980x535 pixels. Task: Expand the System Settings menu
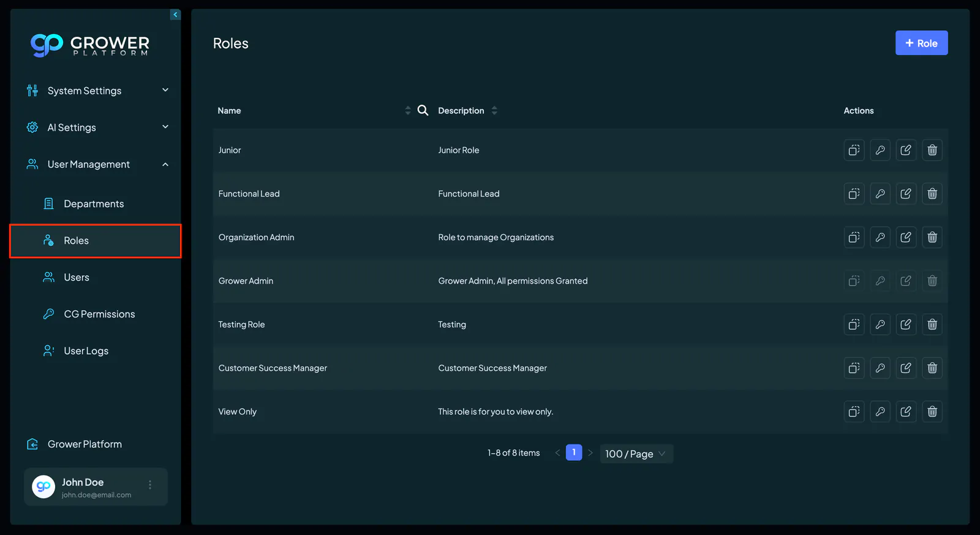click(97, 91)
